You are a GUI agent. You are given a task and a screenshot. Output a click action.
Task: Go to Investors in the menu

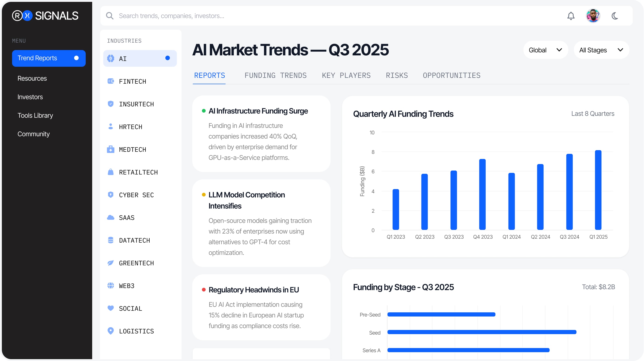[x=30, y=97]
